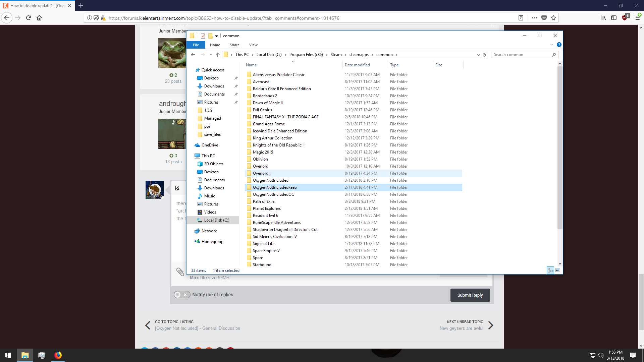Select the OxygenNotIncludedOC folder

point(273,194)
